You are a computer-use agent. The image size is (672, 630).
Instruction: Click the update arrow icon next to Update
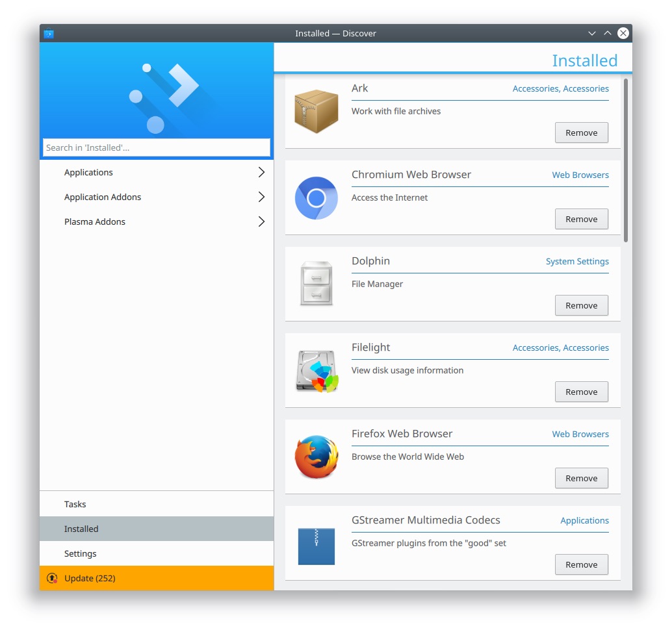[52, 578]
